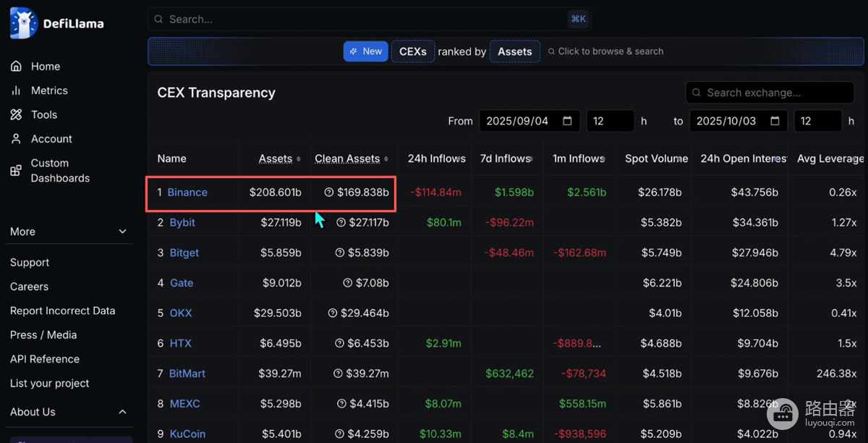
Task: Click the calendar icon in the to date
Action: click(x=775, y=121)
